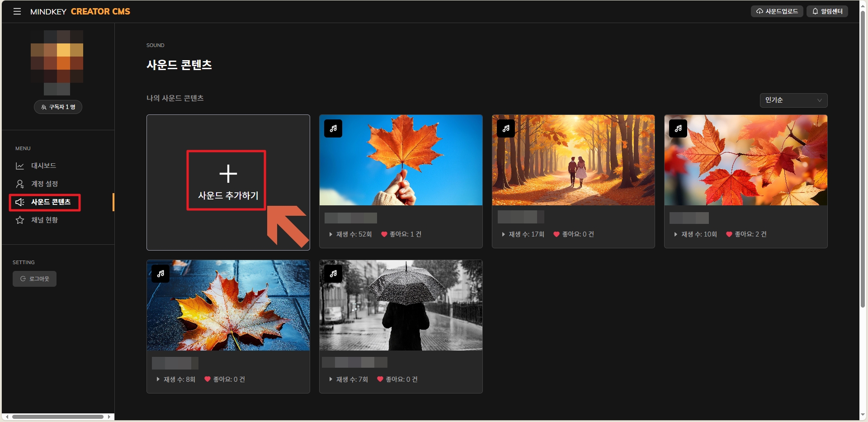Click the dashboard chart icon
This screenshot has height=422, width=868.
(20, 166)
